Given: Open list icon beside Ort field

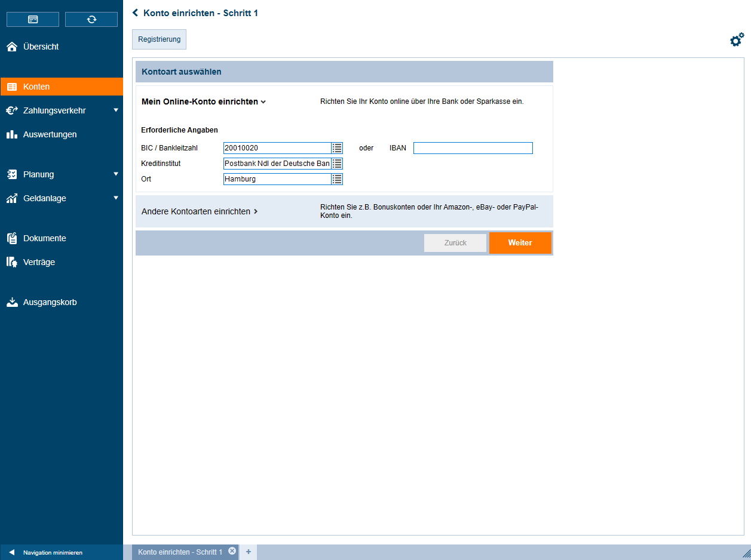Looking at the screenshot, I should click(x=337, y=179).
